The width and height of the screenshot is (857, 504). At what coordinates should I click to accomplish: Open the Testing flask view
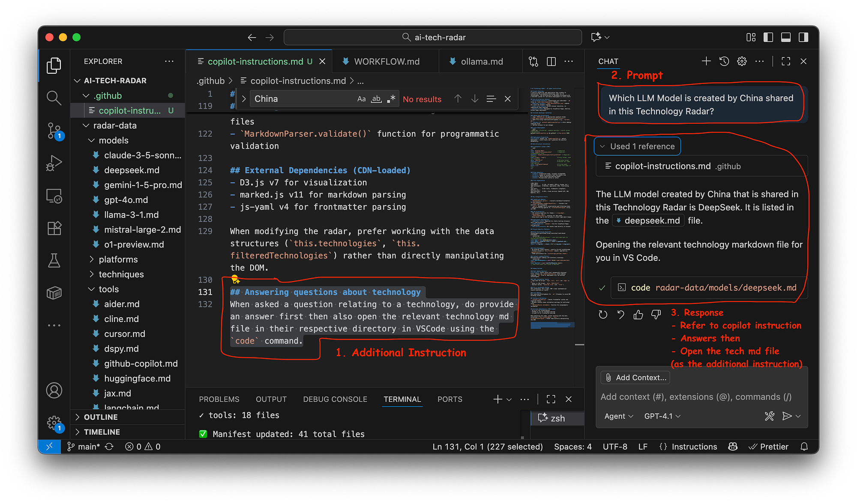pos(54,260)
